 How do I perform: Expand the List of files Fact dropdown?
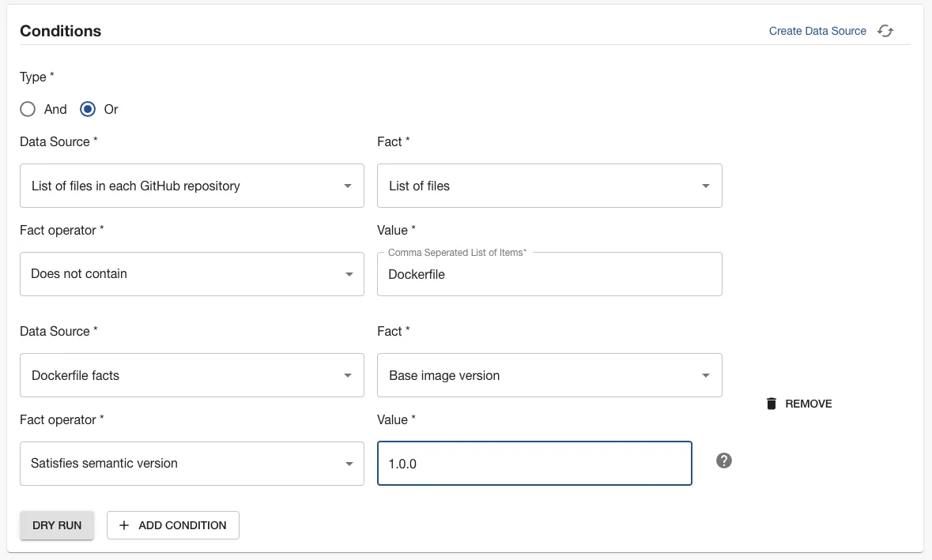(x=549, y=186)
